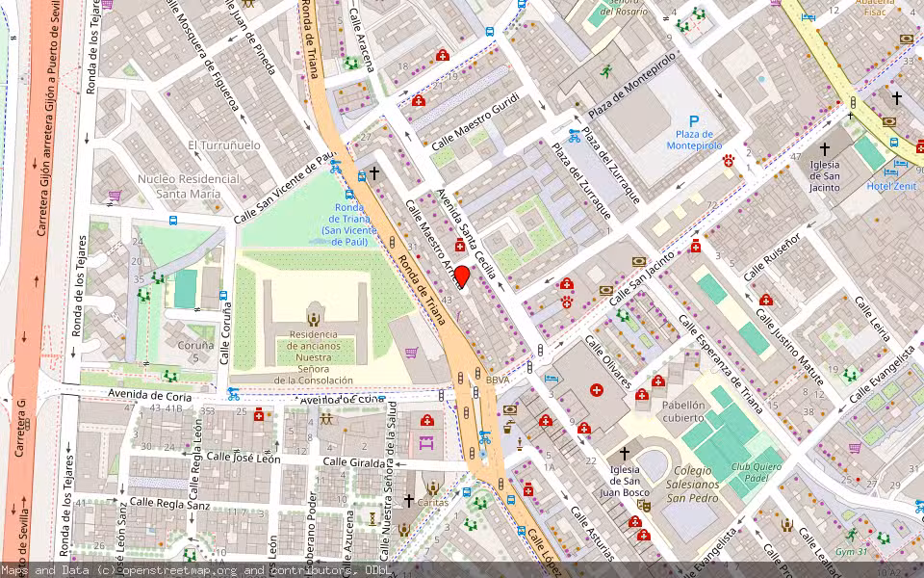Click the pharmacy icon beside Calle Justino Matute label
The image size is (924, 578).
tap(765, 300)
